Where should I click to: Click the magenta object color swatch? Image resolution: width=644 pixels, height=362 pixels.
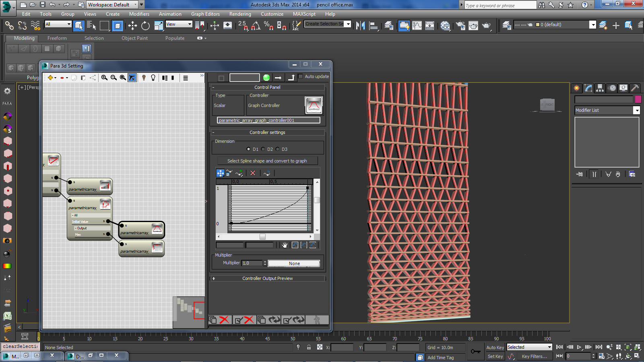click(x=638, y=99)
